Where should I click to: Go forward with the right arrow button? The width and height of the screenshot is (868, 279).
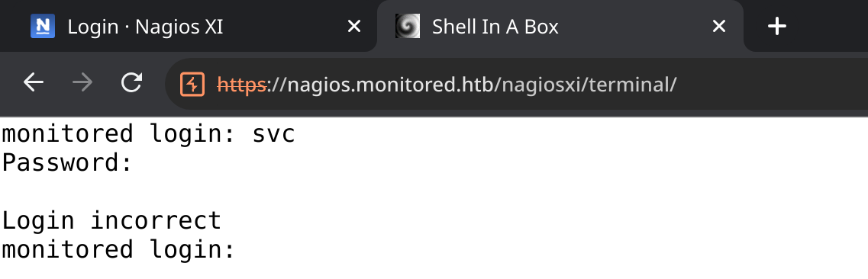click(82, 83)
